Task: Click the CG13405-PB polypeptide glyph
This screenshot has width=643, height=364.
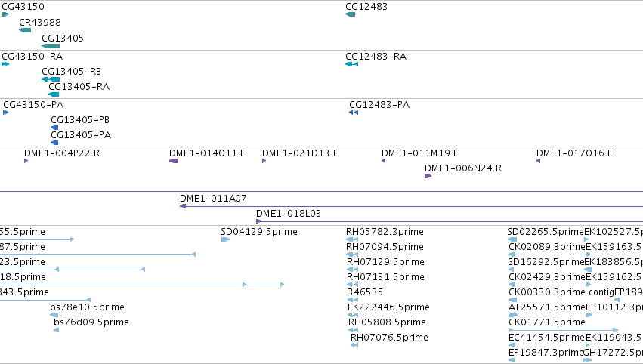Action: tap(54, 128)
